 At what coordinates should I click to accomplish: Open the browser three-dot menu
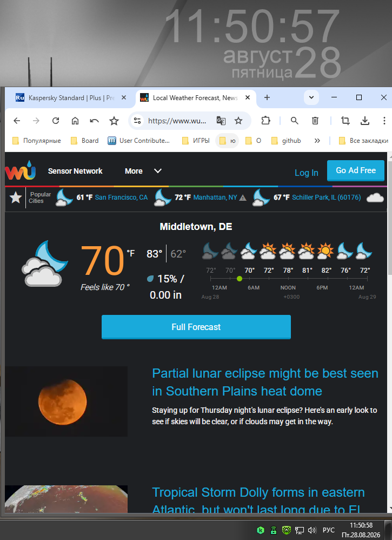[x=384, y=121]
